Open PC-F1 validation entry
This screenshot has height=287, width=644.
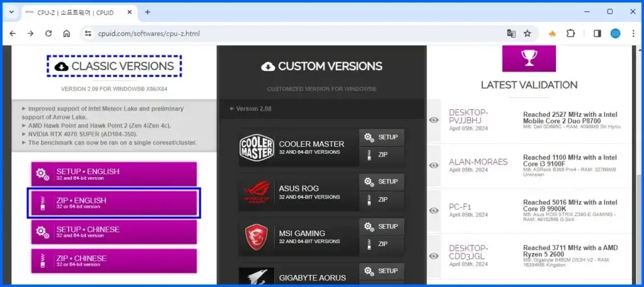(x=460, y=207)
